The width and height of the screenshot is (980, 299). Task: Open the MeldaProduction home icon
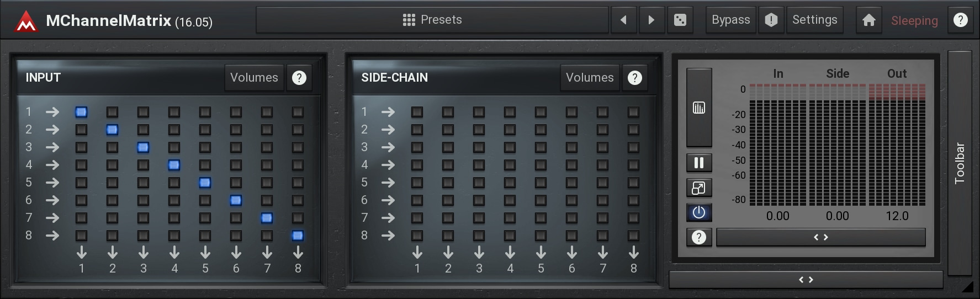coord(869,20)
